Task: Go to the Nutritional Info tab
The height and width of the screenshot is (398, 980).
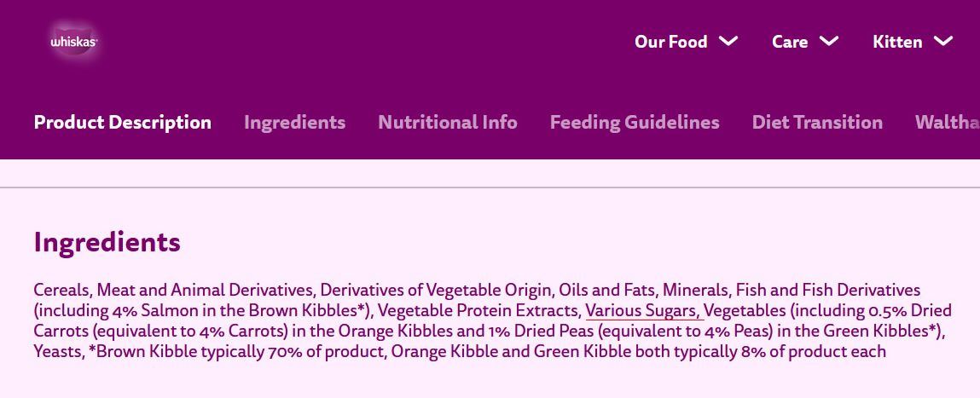Action: [448, 123]
